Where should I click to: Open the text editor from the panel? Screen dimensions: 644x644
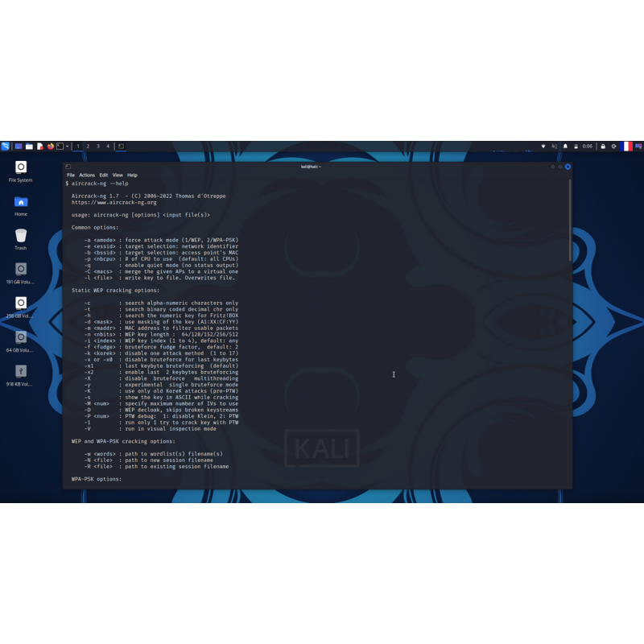[39, 147]
